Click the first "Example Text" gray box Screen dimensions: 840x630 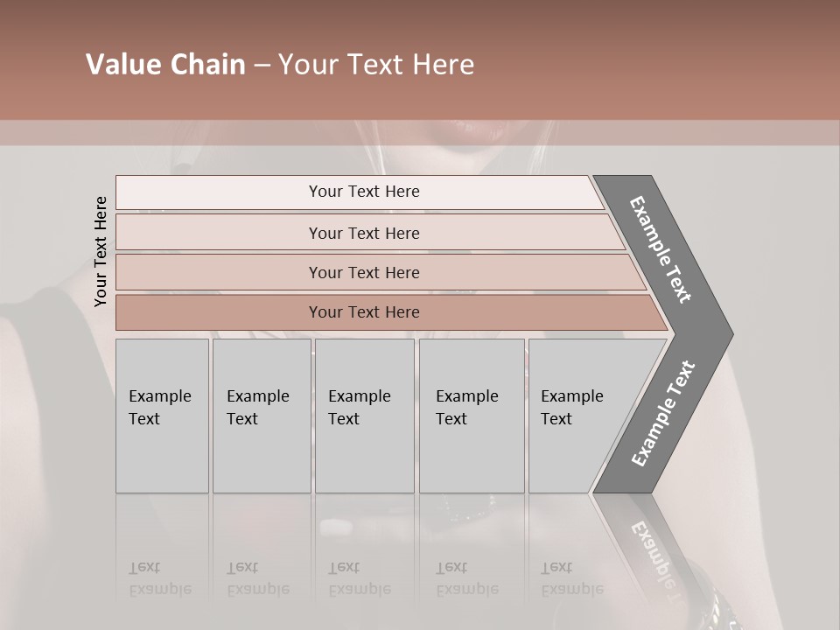(162, 415)
